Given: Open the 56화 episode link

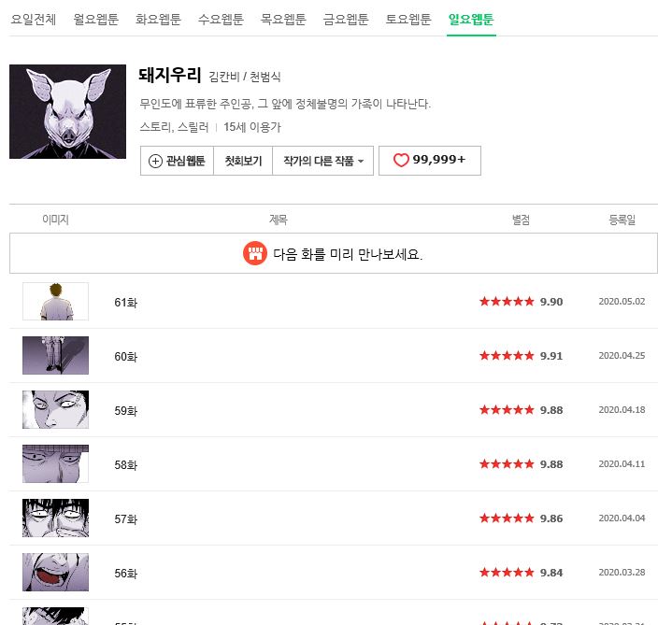Looking at the screenshot, I should tap(125, 574).
